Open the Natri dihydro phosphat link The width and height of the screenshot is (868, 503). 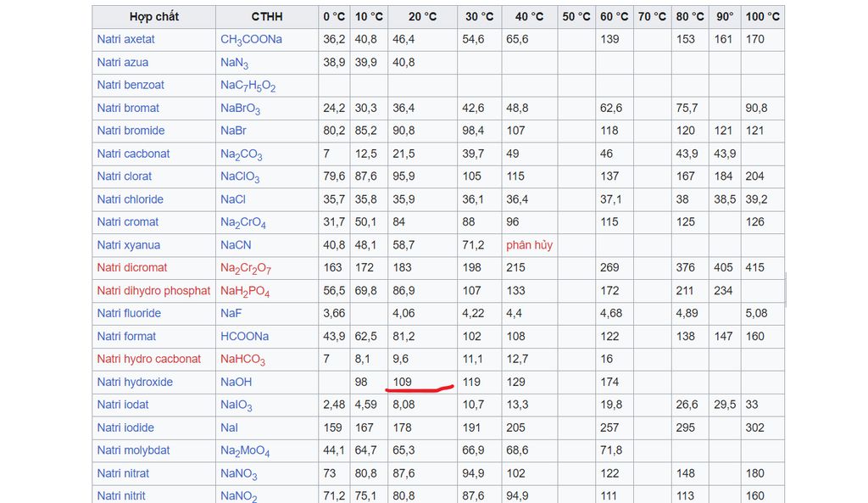(x=153, y=291)
